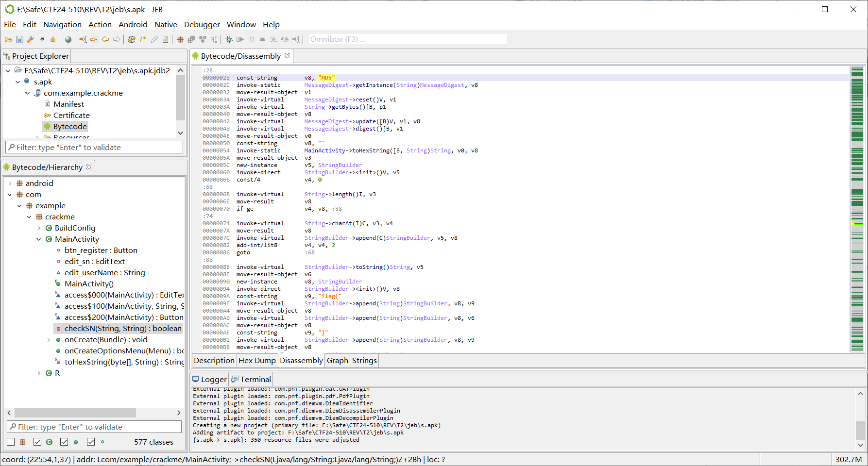Switch to the Strings tab
The height and width of the screenshot is (466, 868).
tap(364, 360)
